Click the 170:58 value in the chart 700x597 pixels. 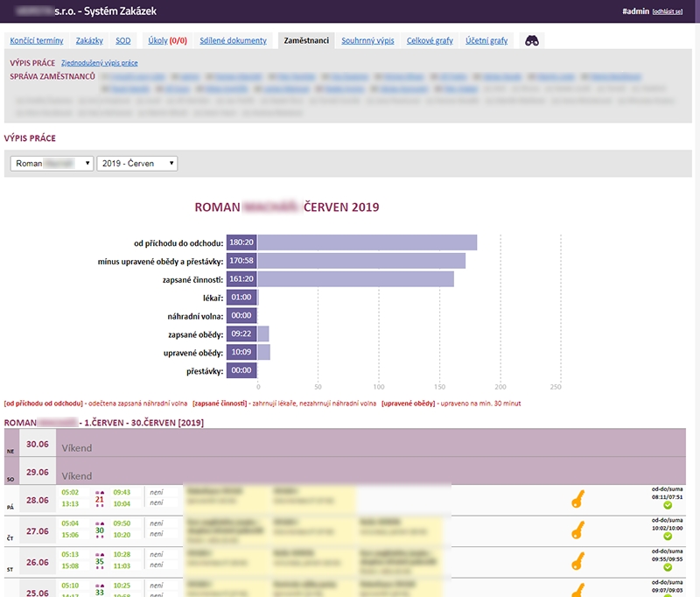(x=241, y=261)
